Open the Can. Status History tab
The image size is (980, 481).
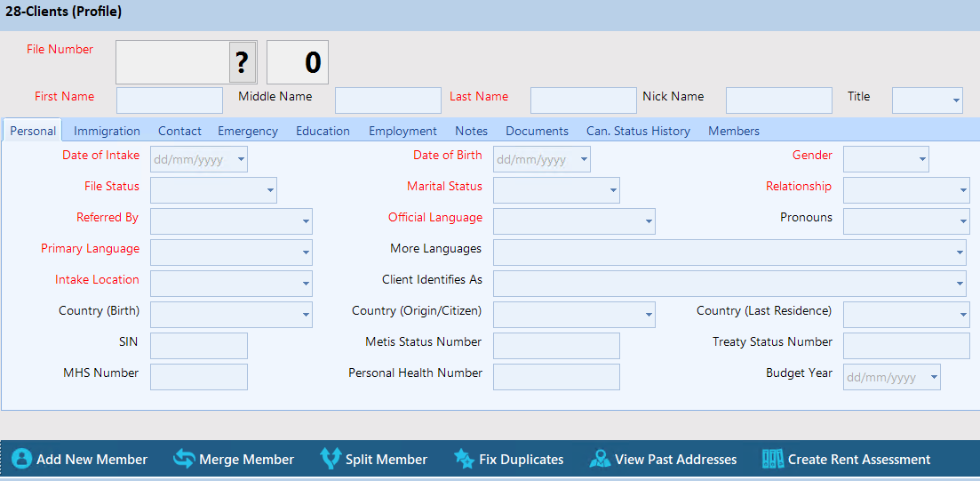pyautogui.click(x=638, y=131)
